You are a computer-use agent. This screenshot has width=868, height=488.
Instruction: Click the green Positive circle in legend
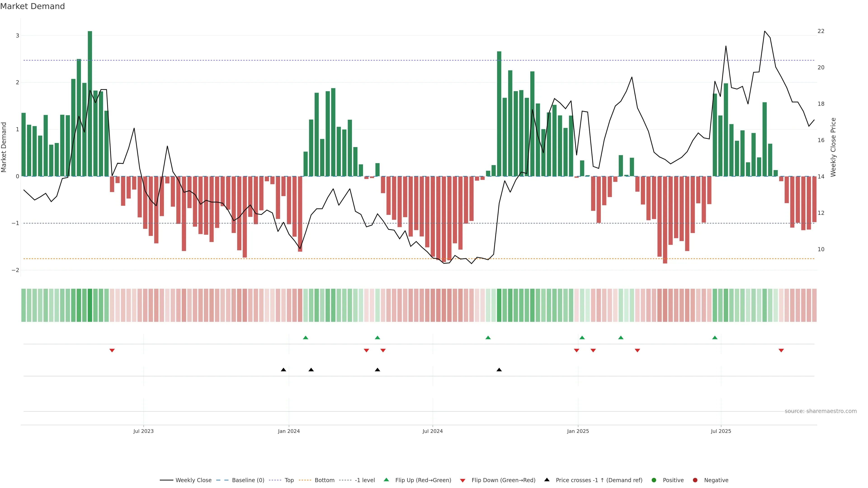pyautogui.click(x=654, y=480)
